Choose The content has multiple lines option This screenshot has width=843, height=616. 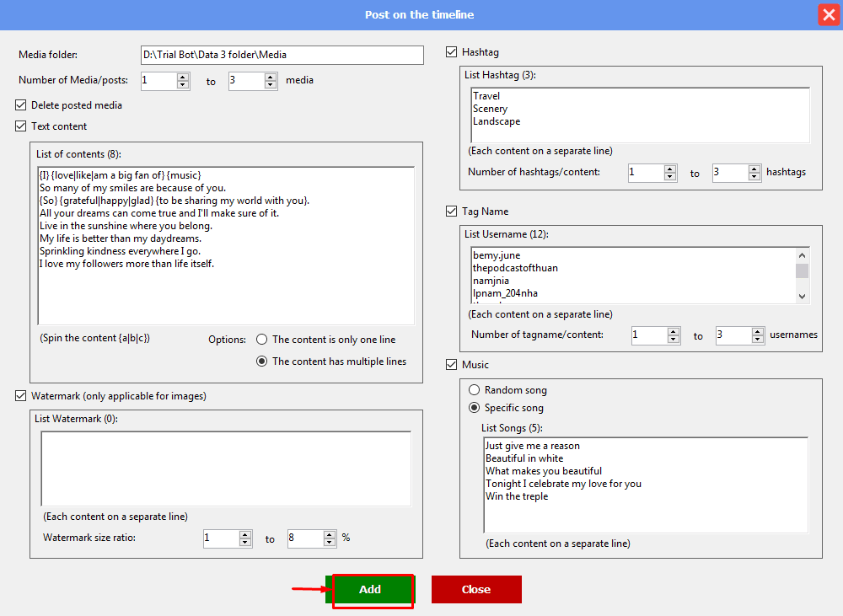(x=262, y=362)
